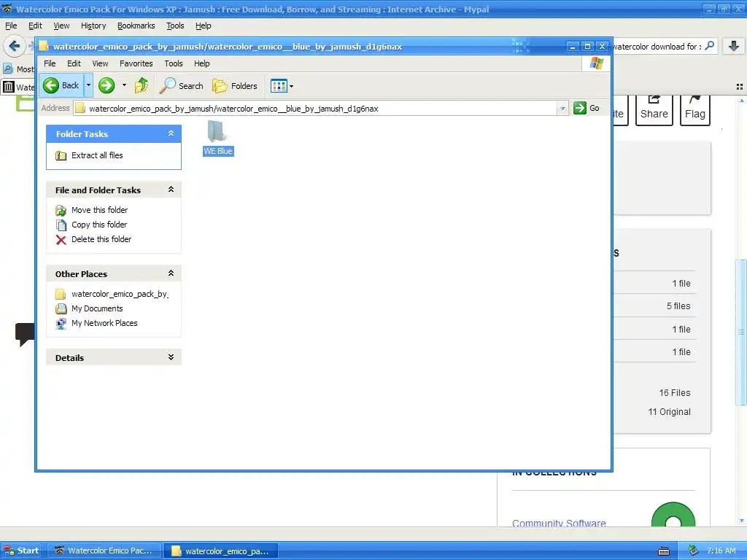Collapse File and Folder Tasks panel
The width and height of the screenshot is (747, 560).
(x=171, y=190)
